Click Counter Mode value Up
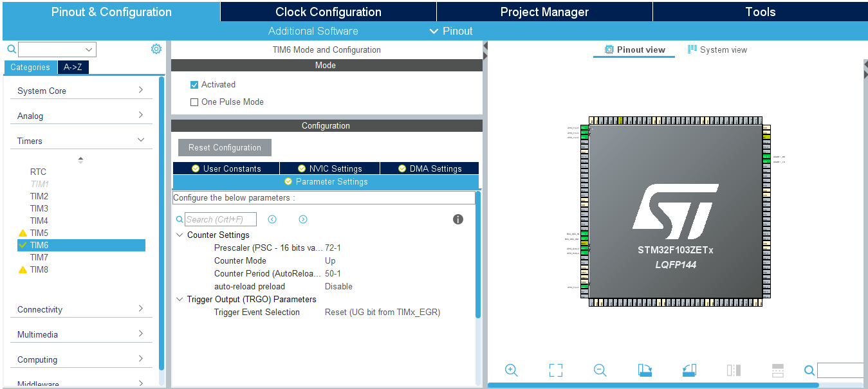868x389 pixels. 330,261
